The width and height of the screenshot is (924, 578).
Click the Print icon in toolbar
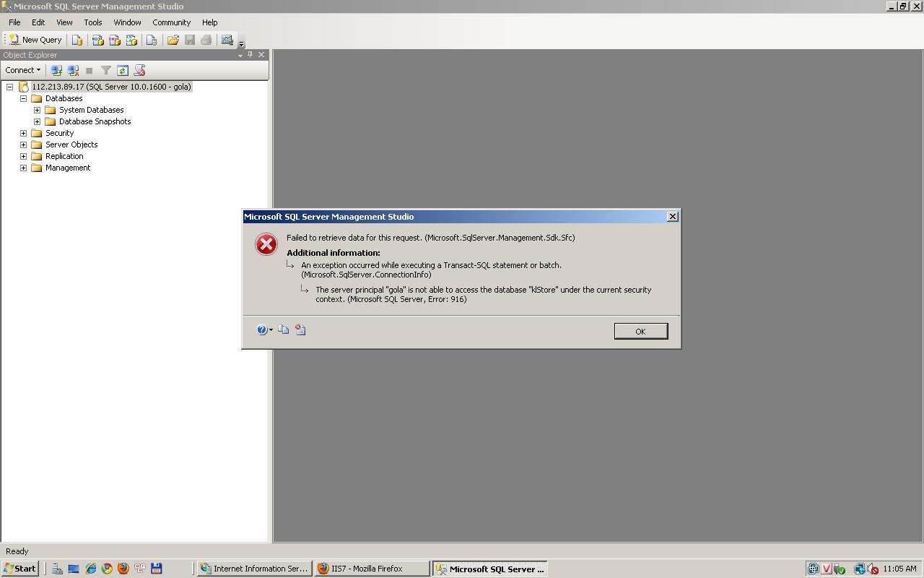[206, 40]
